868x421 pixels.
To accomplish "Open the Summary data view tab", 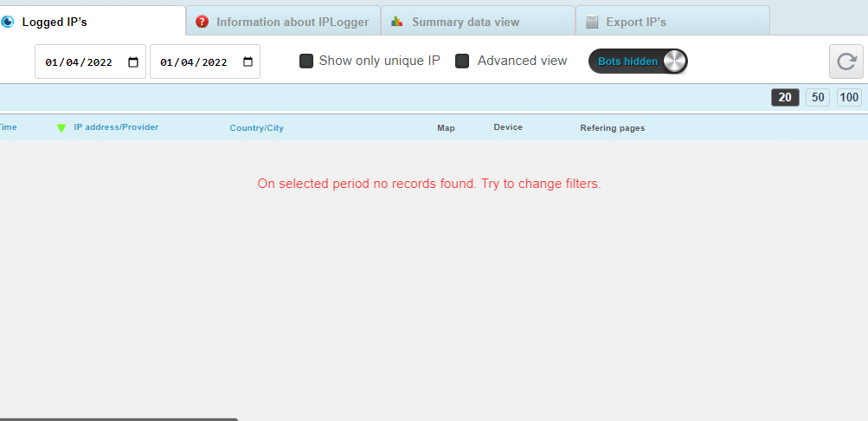I will point(478,22).
